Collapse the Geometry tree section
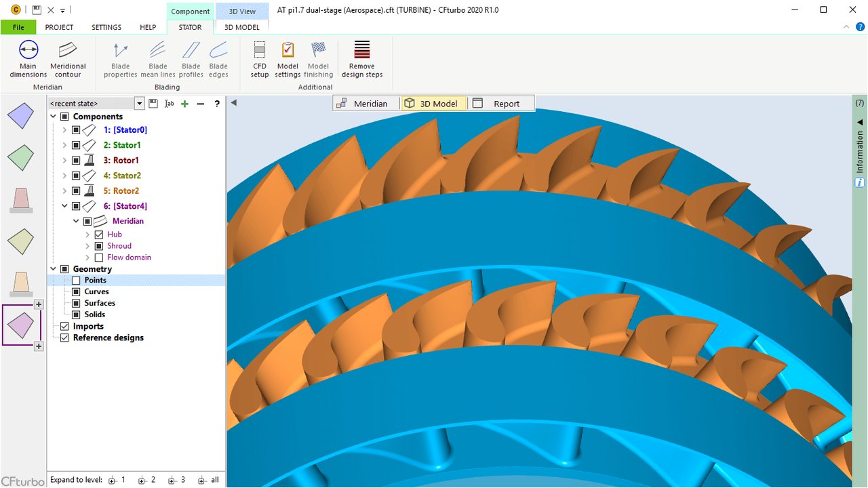 coord(54,269)
